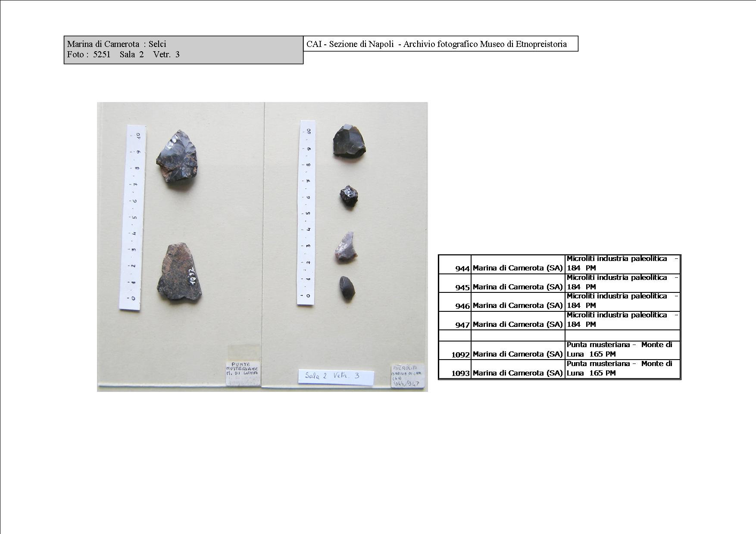756x534 pixels.
Task: Click the small black round microlith, second from top
Action: (x=349, y=196)
